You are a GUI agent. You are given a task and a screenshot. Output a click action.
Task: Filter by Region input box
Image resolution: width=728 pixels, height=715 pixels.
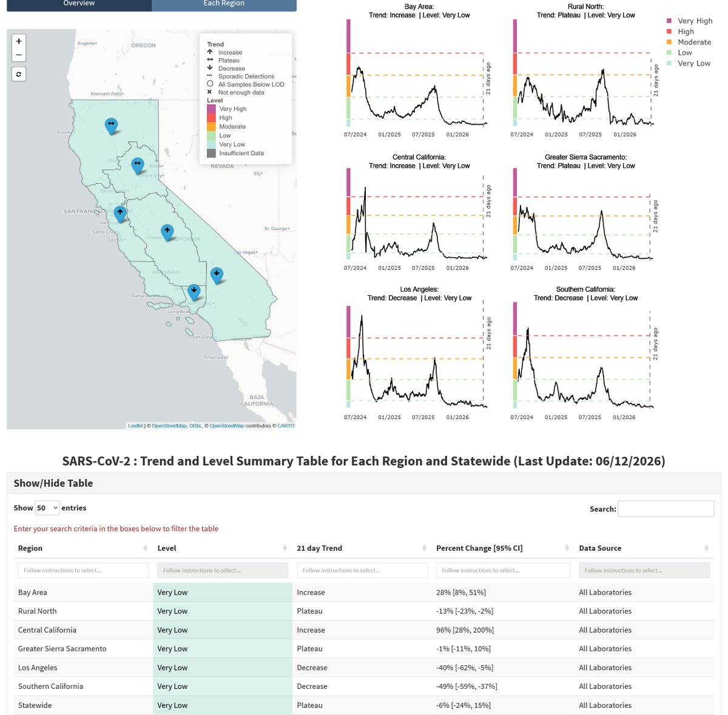tap(83, 570)
